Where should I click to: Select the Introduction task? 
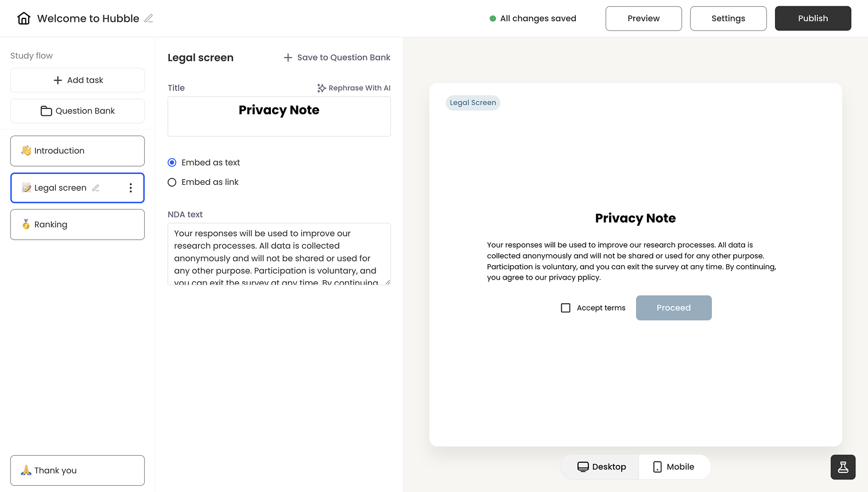click(x=77, y=151)
